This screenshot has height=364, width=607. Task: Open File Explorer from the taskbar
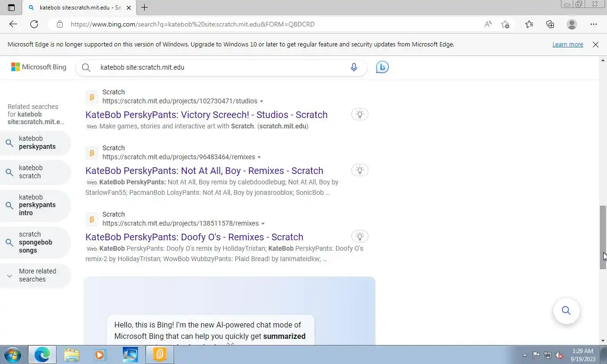coord(72,355)
